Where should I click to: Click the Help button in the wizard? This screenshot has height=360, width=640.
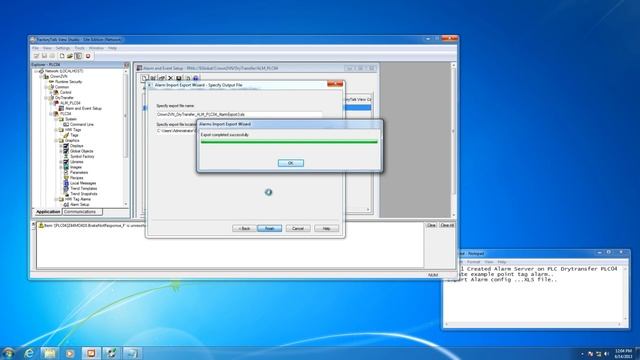[x=327, y=228]
